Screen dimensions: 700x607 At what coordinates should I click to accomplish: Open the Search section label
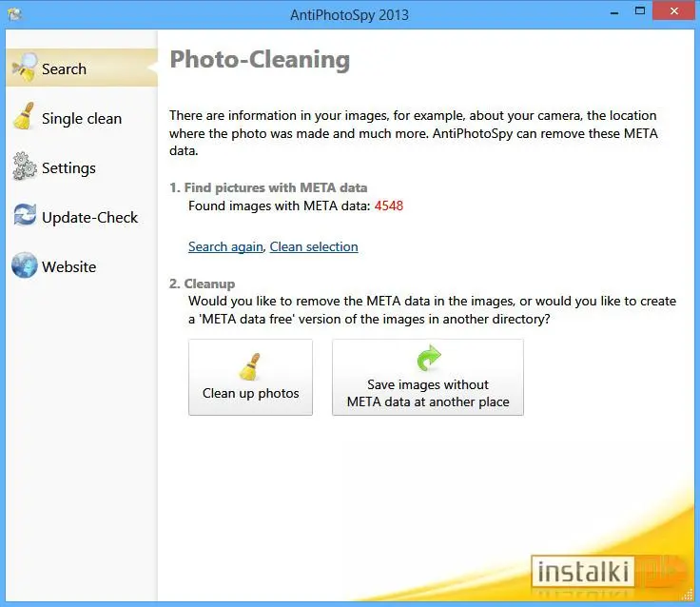click(x=64, y=69)
